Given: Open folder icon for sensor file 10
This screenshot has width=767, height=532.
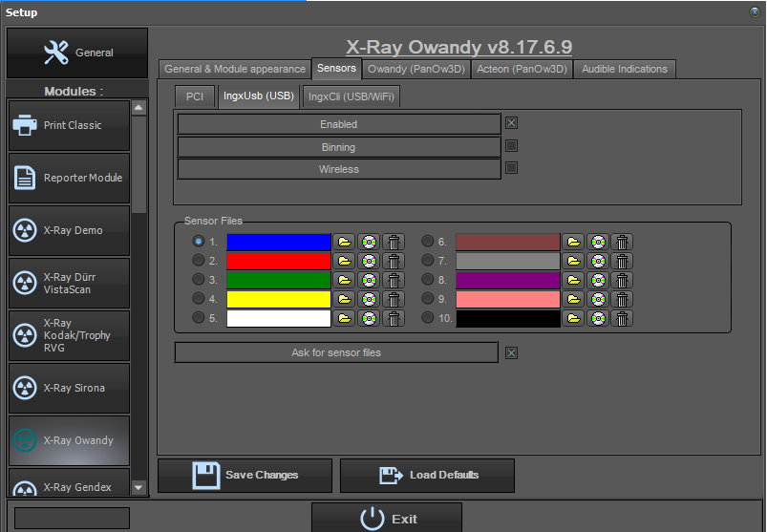Looking at the screenshot, I should (x=573, y=318).
